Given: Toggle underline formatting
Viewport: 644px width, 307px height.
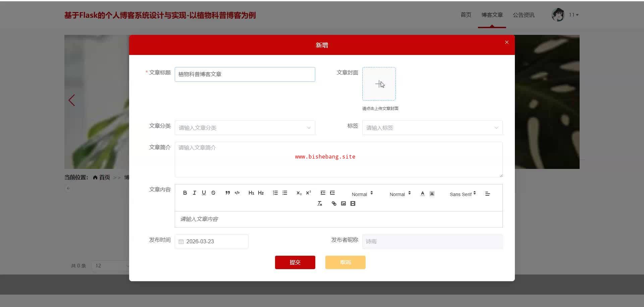Looking at the screenshot, I should tap(204, 193).
